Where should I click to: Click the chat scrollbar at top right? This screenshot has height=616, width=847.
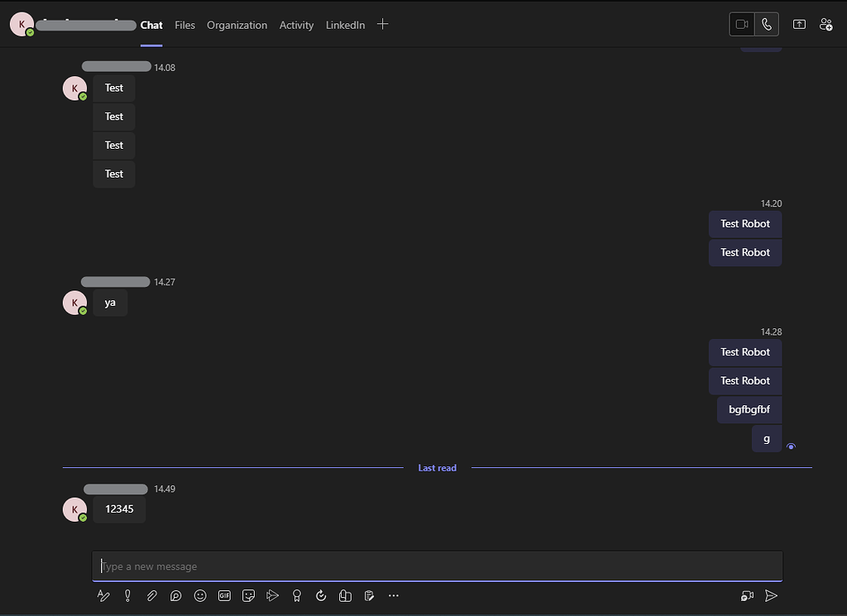(761, 45)
